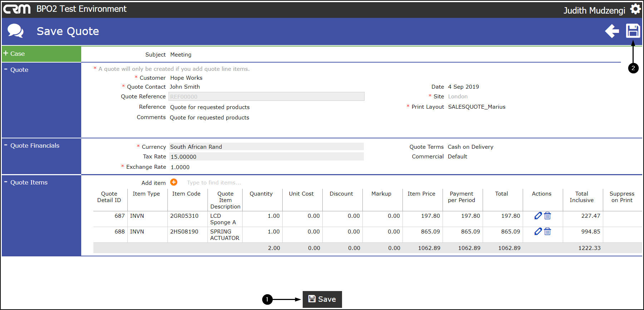
Task: Open the Customer field showing Hope Works
Action: click(186, 78)
